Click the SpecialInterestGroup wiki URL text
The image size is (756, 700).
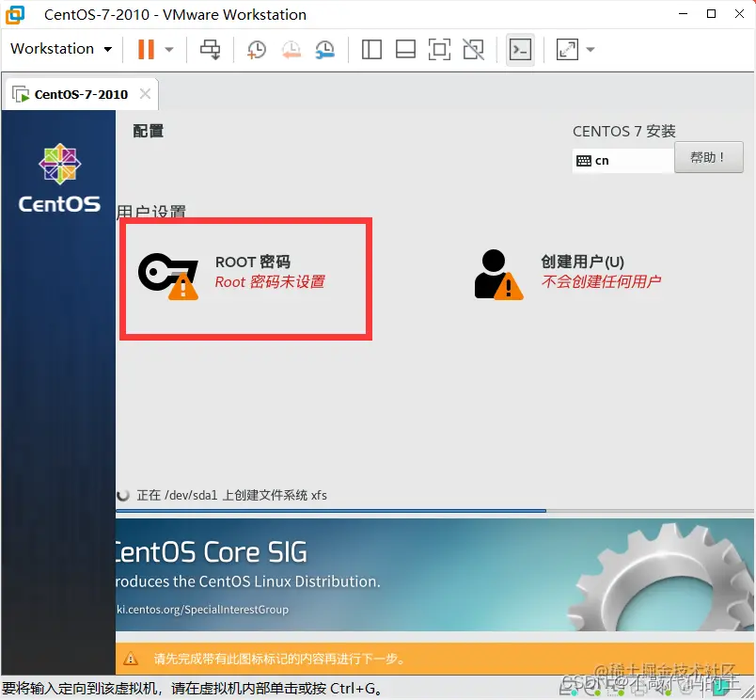[202, 610]
